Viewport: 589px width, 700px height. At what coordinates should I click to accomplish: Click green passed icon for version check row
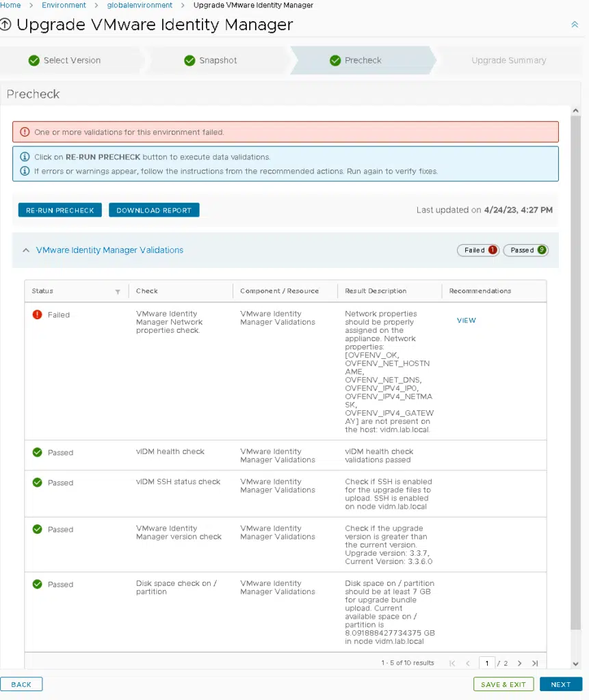click(x=37, y=529)
